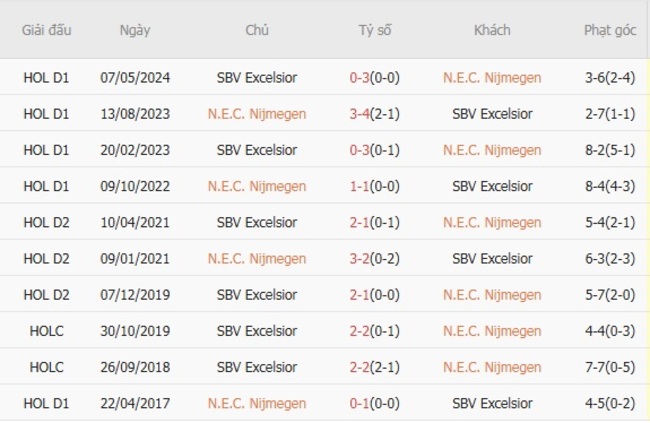
Task: Click home team N.E.C. Nijmegen on 13/08/2023
Action: click(257, 114)
